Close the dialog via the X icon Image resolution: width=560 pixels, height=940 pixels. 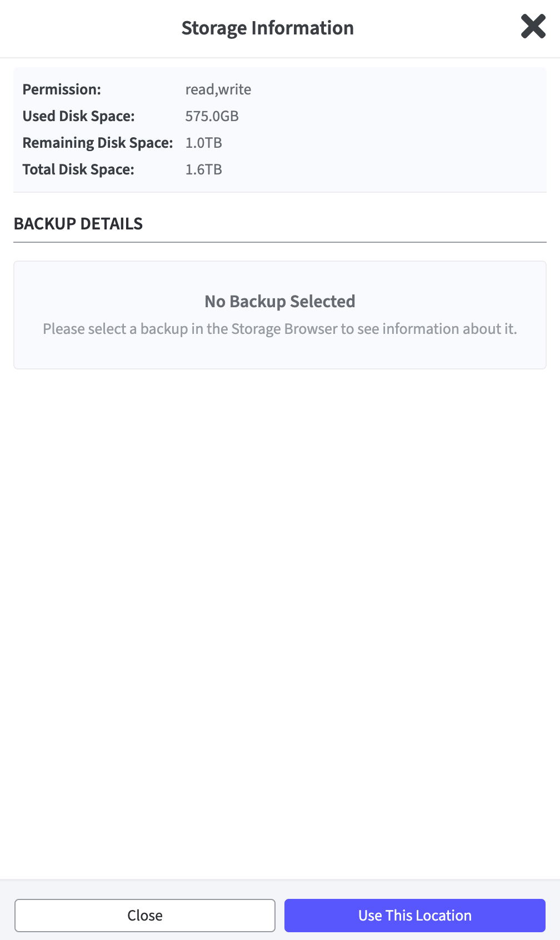pyautogui.click(x=533, y=27)
